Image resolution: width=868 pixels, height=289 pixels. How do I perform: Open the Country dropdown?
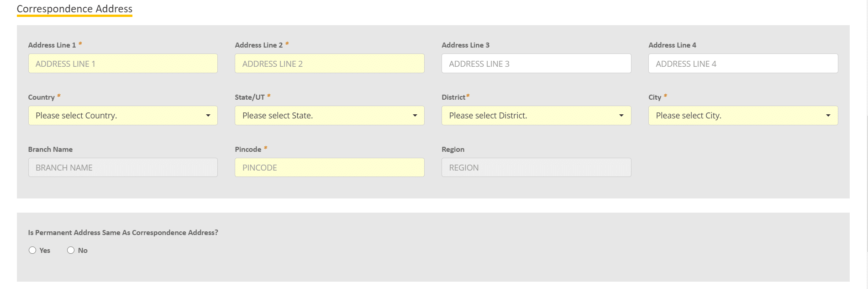[123, 116]
